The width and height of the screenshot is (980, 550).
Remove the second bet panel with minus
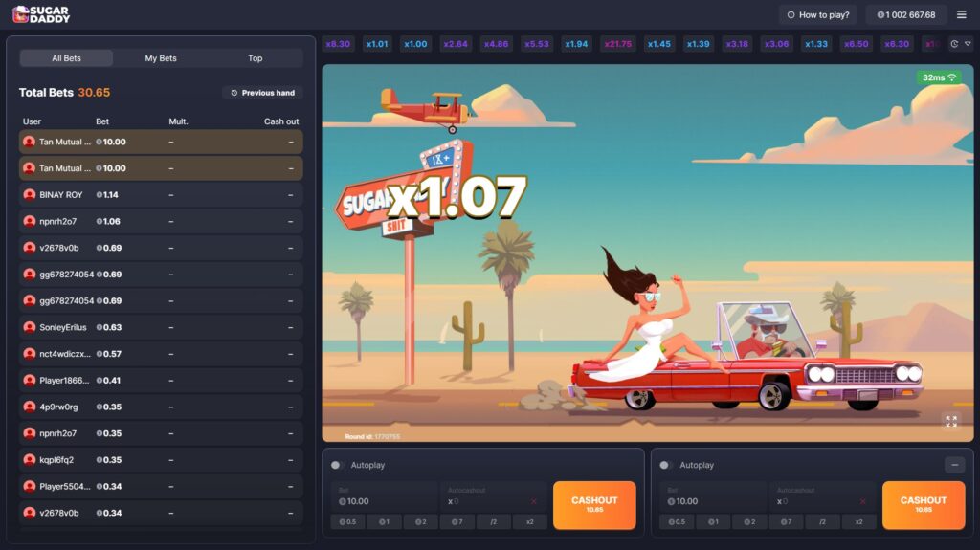(954, 465)
